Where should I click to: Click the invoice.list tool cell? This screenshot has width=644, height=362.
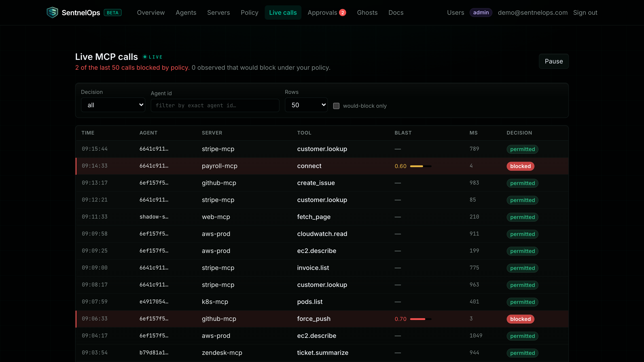pyautogui.click(x=313, y=268)
